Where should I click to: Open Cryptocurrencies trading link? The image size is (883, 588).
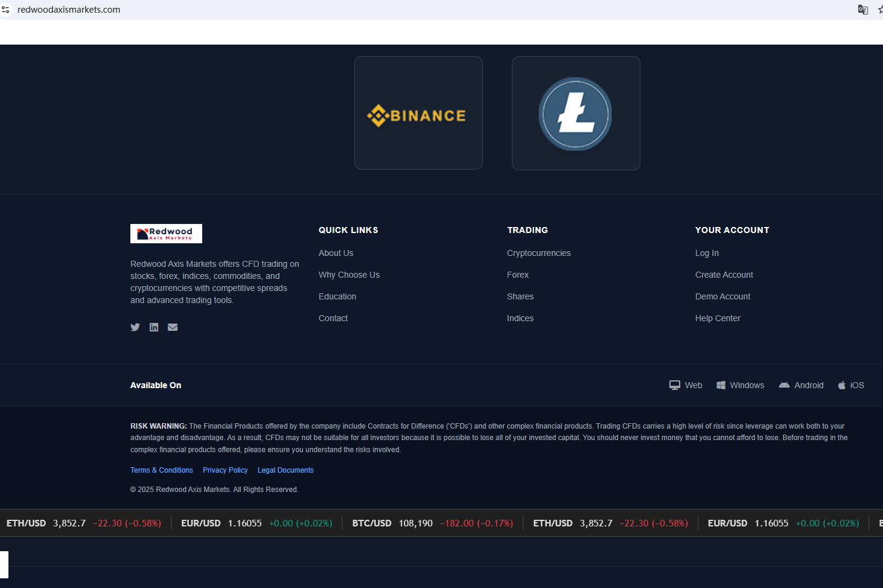[539, 253]
